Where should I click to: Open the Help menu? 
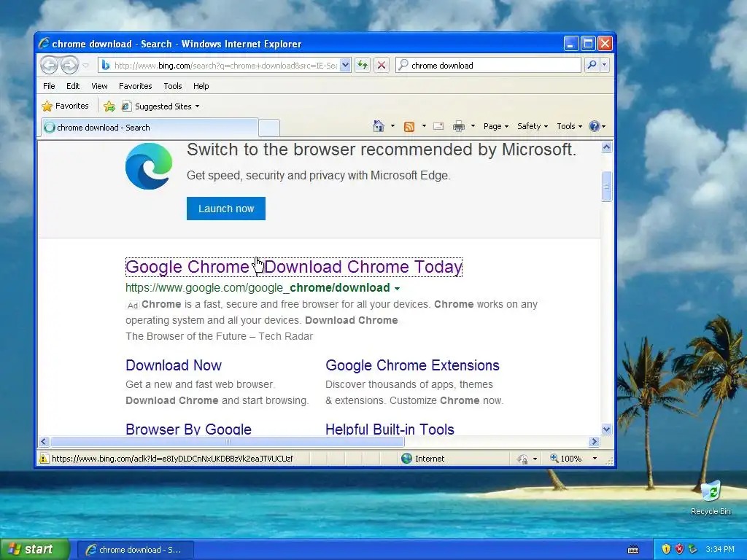pos(201,86)
